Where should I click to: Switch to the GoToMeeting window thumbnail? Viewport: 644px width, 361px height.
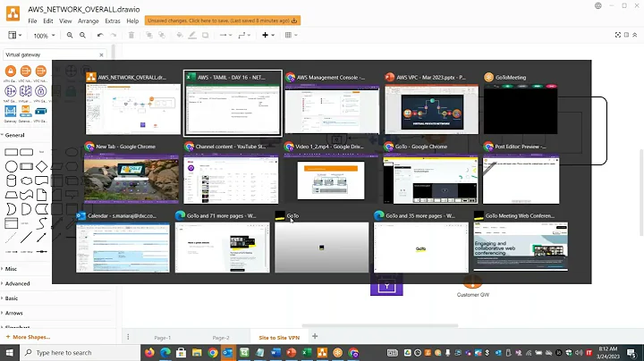[x=521, y=109]
